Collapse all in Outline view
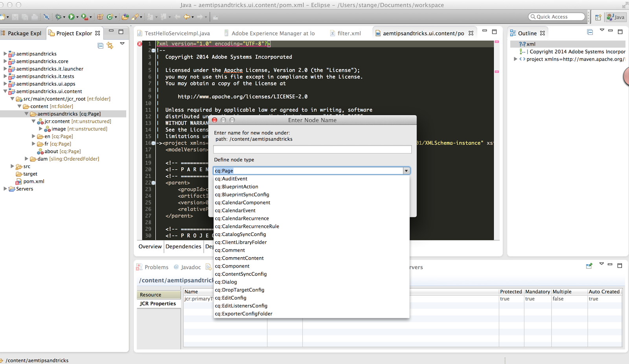The image size is (629, 364). click(x=590, y=32)
